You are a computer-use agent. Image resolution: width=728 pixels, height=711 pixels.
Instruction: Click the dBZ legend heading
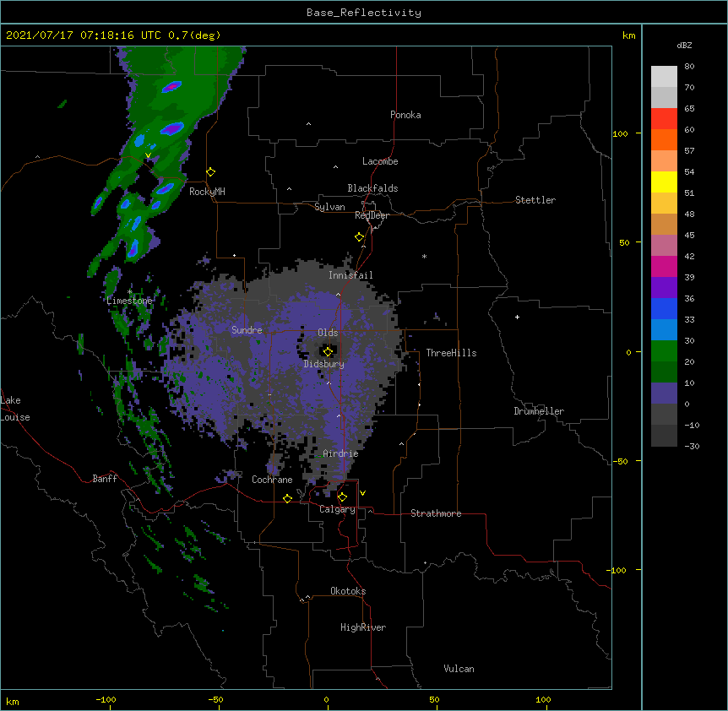(x=684, y=45)
